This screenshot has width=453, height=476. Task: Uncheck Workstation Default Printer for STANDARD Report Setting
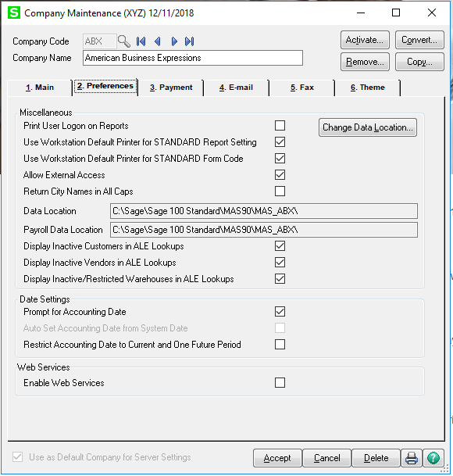280,141
